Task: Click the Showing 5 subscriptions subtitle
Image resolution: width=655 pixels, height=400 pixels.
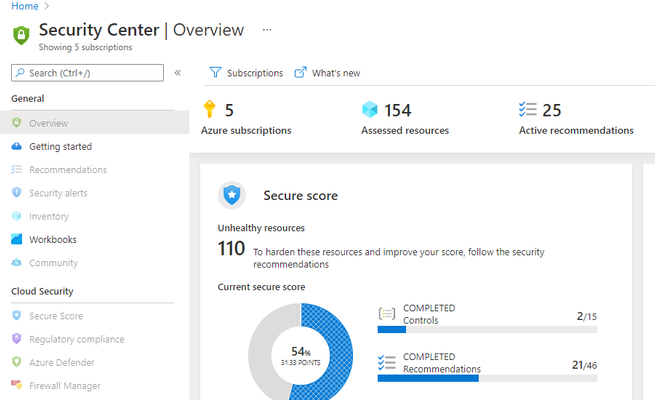Action: [85, 47]
